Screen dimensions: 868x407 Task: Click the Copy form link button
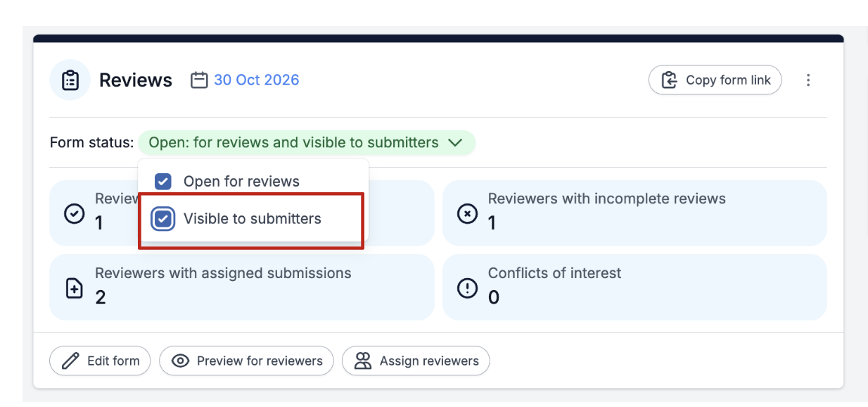point(715,80)
